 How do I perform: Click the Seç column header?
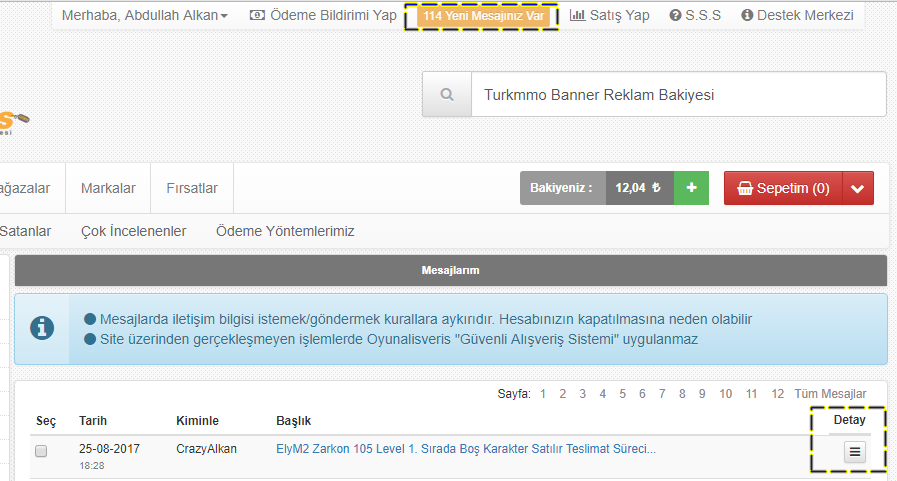(46, 422)
